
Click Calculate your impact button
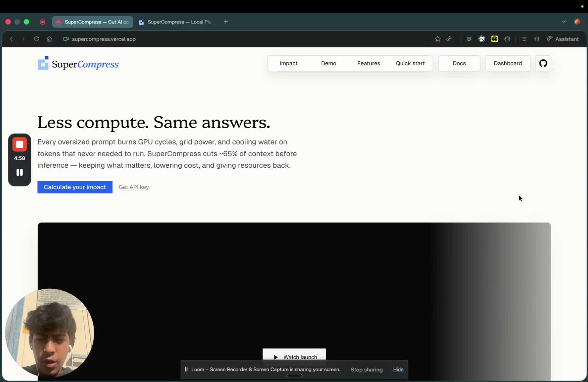(x=75, y=187)
